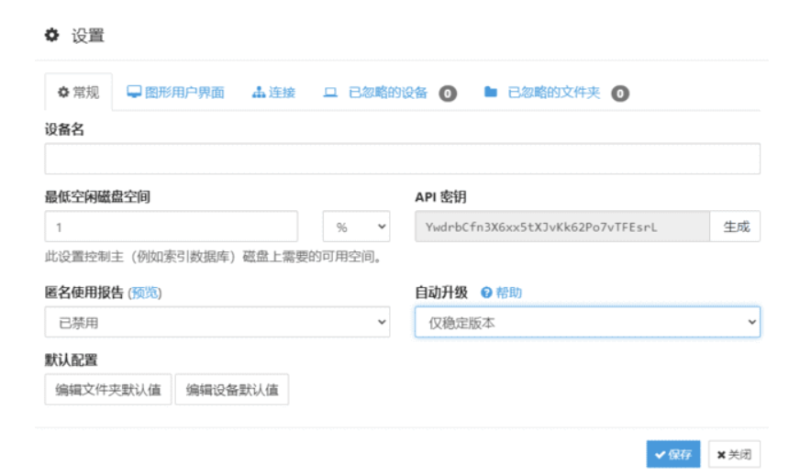Open the 自动升级 dropdown showing 仅稳定版本
800x476 pixels.
click(587, 322)
